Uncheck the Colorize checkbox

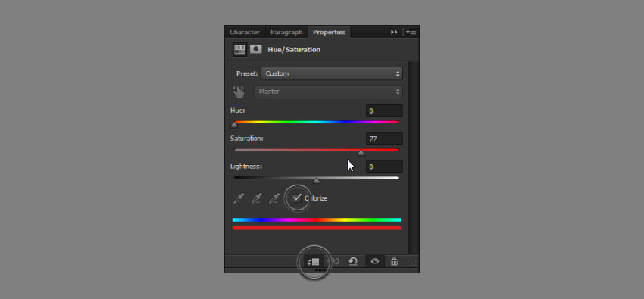(297, 198)
